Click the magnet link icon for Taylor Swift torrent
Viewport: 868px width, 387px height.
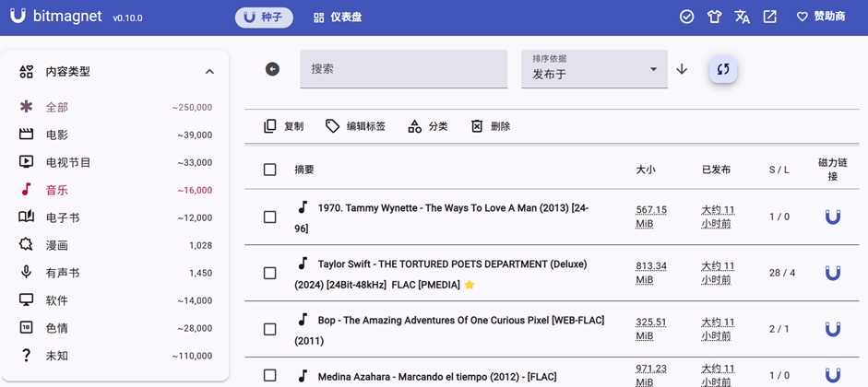pyautogui.click(x=832, y=273)
